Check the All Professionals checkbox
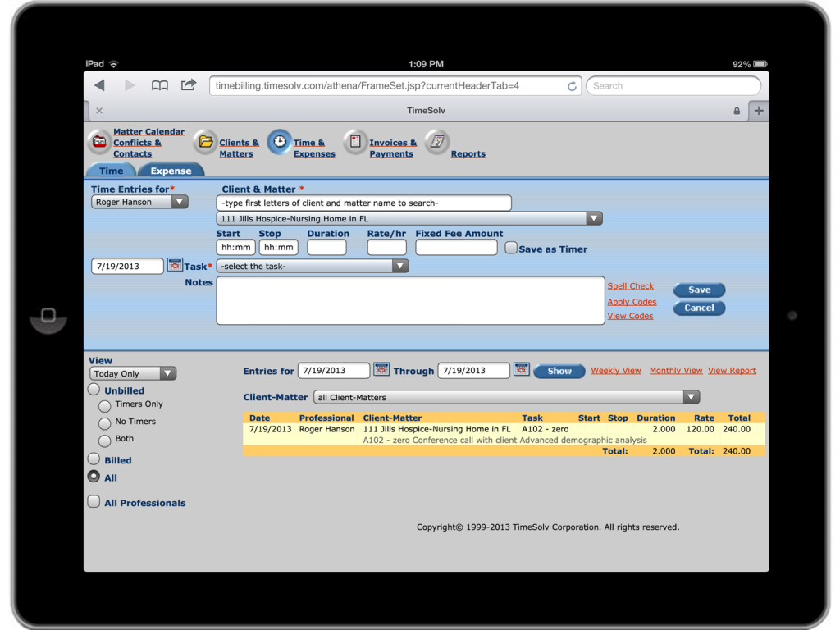The width and height of the screenshot is (840, 630). [94, 501]
